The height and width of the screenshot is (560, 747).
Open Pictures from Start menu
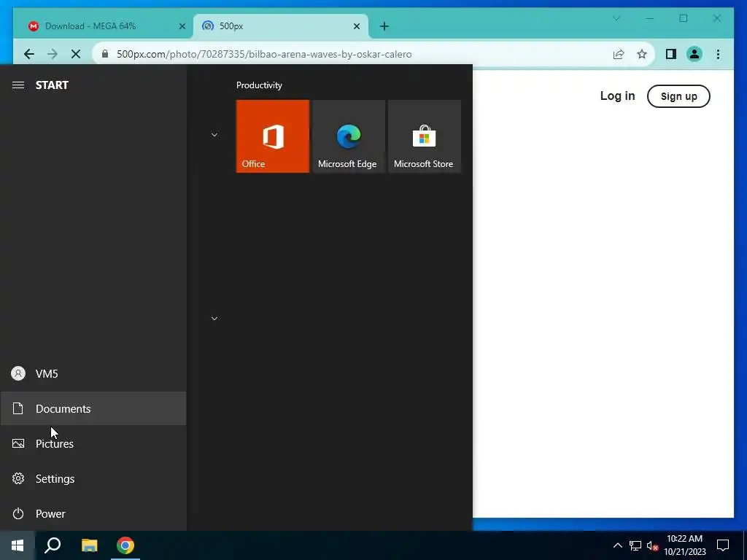click(93, 444)
